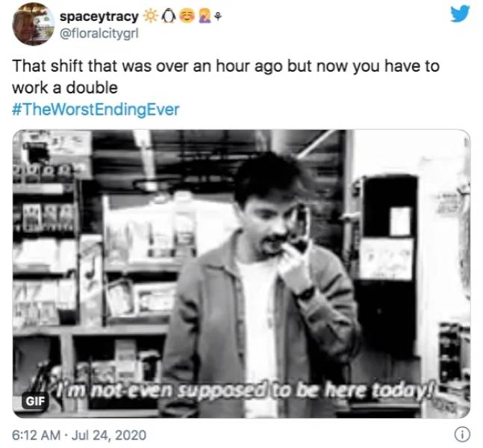The width and height of the screenshot is (483, 448).
Task: Open the tweet info circle icon
Action: click(462, 435)
